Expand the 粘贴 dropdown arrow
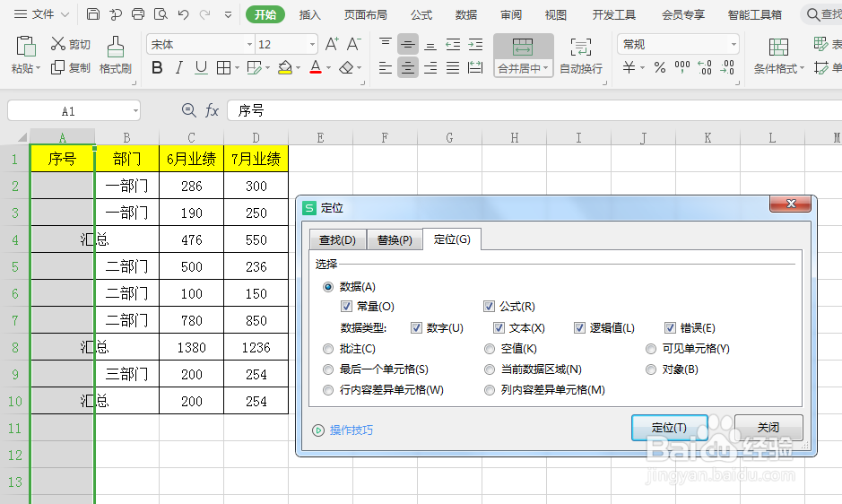Viewport: 842px width, 504px height. coord(39,68)
